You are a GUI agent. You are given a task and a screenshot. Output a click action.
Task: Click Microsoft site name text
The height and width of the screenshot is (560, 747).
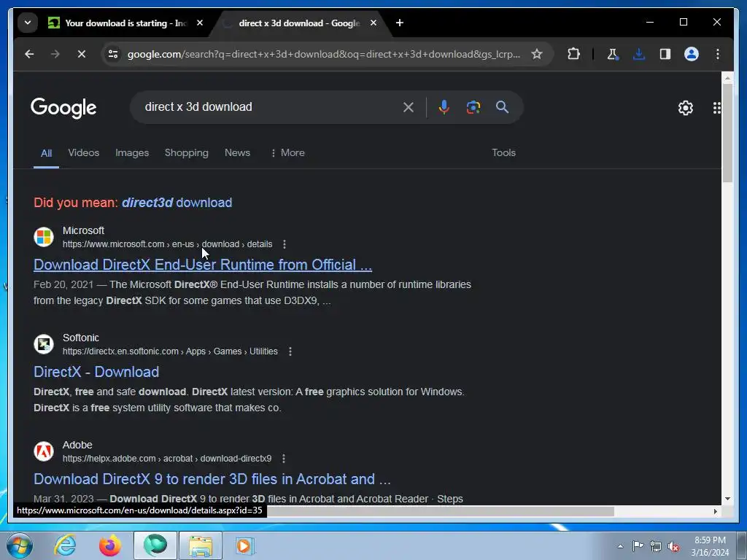[83, 231]
